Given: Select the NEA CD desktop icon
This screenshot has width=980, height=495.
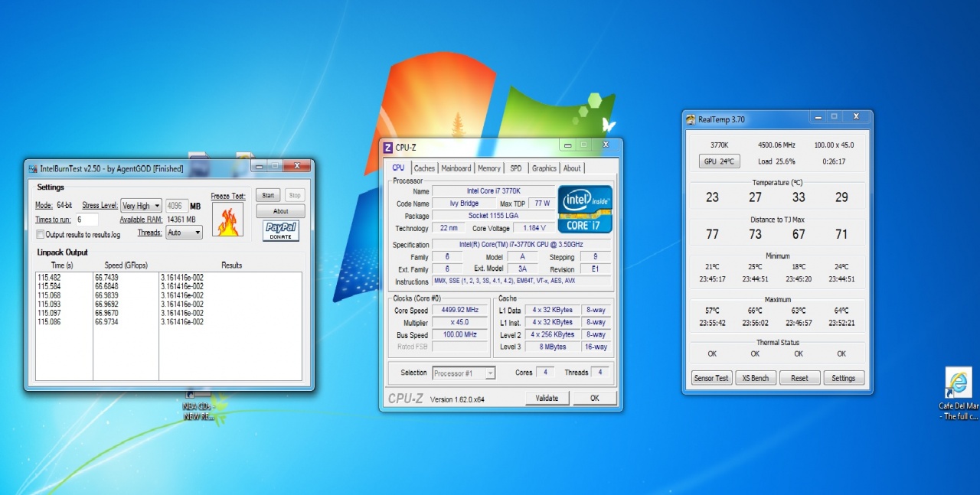Looking at the screenshot, I should [x=198, y=405].
